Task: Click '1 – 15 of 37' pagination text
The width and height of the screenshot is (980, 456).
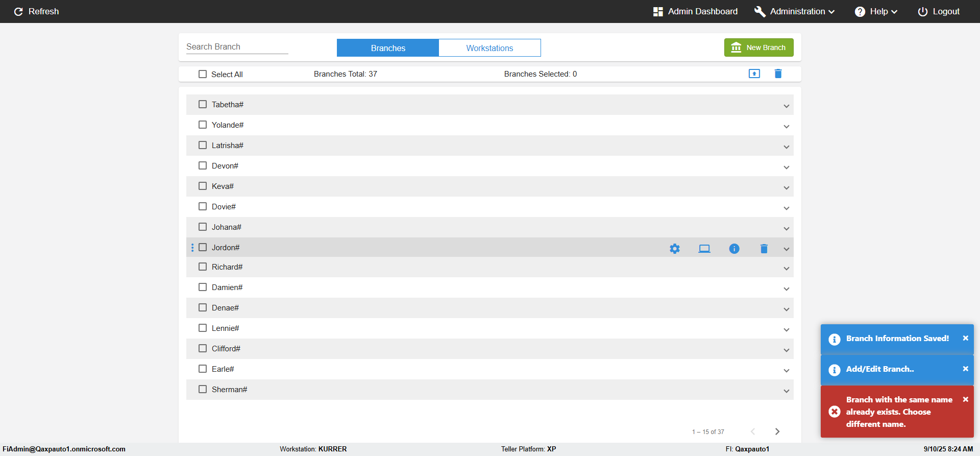Action: click(x=708, y=432)
